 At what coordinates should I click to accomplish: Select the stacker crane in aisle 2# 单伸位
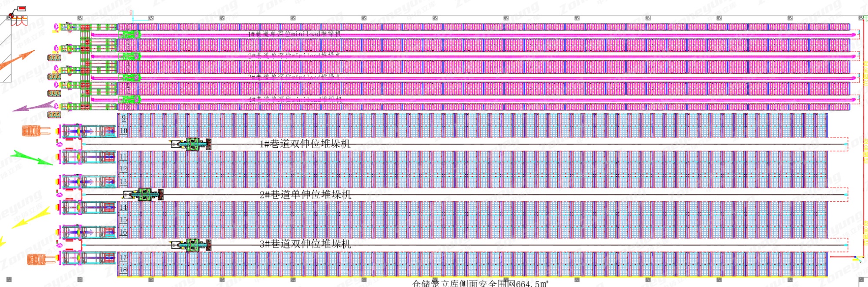click(x=143, y=195)
